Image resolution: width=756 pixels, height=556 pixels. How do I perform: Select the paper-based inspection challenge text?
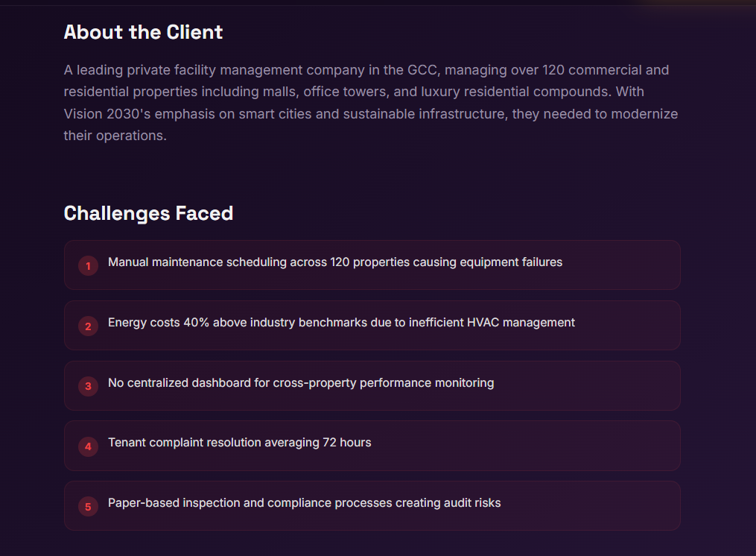pyautogui.click(x=304, y=503)
